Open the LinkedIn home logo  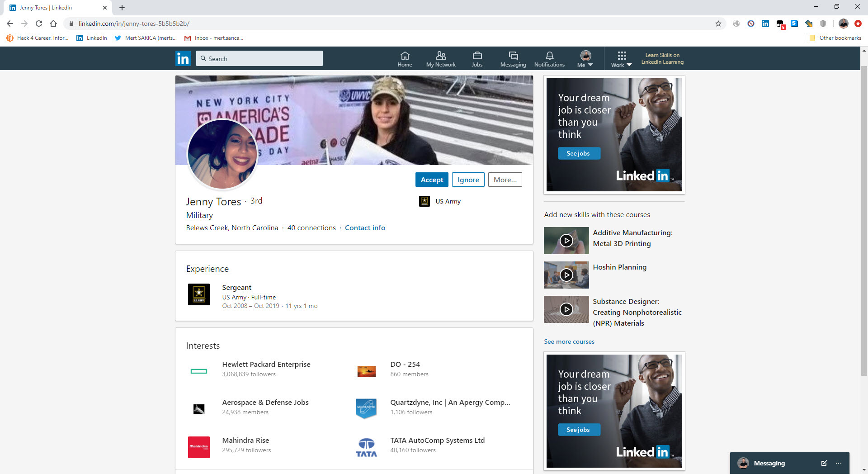point(183,58)
